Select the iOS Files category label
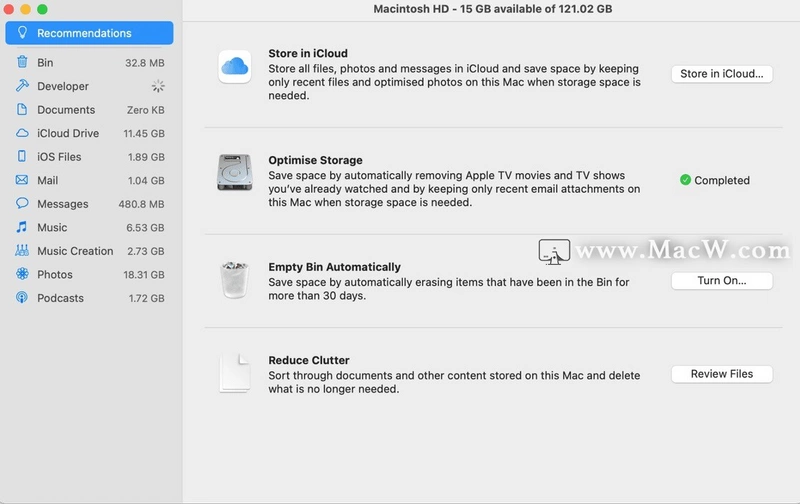Image resolution: width=800 pixels, height=504 pixels. click(x=59, y=157)
